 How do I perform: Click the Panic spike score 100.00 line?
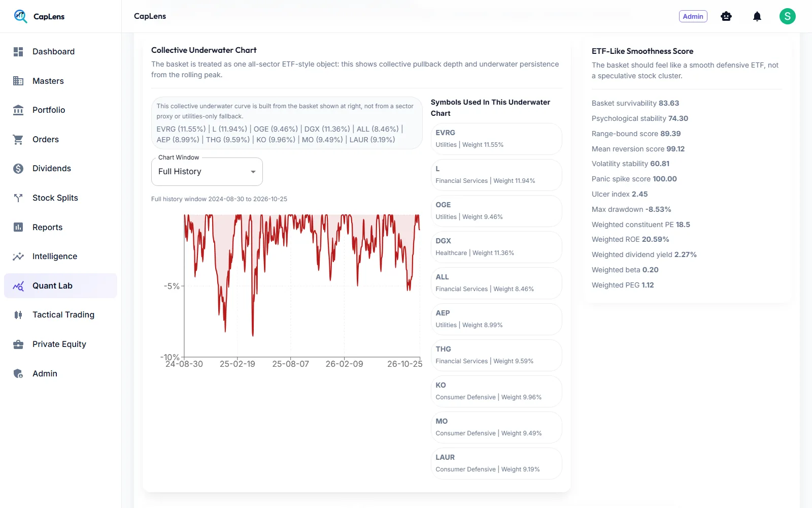[634, 179]
